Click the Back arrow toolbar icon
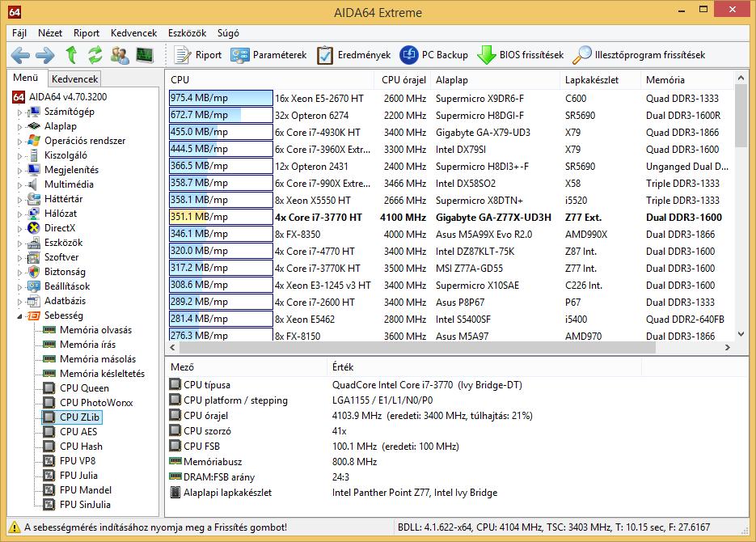756x542 pixels. 20,56
